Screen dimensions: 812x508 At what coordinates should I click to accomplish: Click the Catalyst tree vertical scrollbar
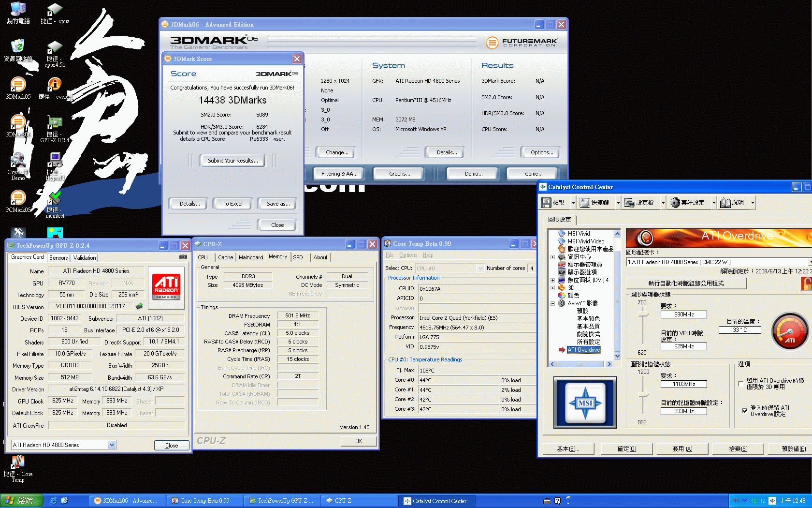click(x=617, y=295)
